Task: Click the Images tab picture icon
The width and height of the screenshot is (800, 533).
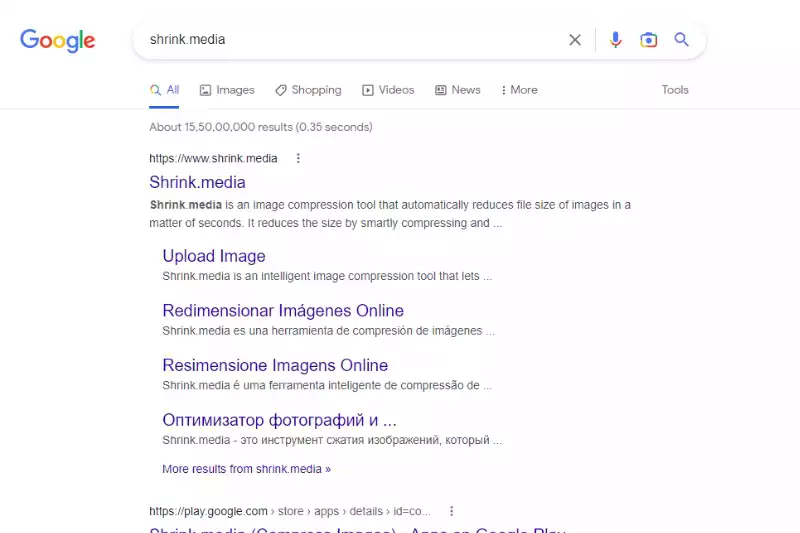Action: (206, 90)
